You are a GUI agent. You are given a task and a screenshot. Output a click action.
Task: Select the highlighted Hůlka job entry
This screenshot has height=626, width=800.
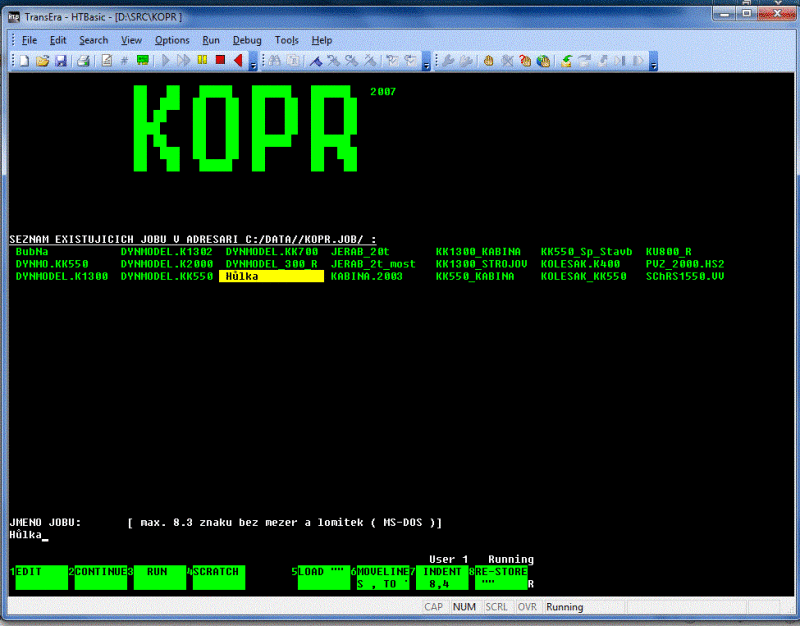pyautogui.click(x=271, y=277)
